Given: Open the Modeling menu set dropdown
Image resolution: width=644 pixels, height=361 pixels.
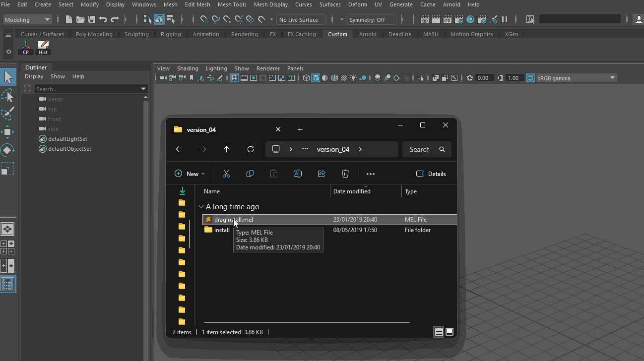Looking at the screenshot, I should coord(28,20).
